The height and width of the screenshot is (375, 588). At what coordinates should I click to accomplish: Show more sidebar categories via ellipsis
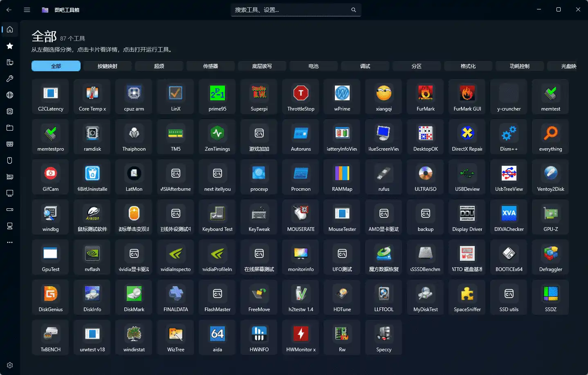10,242
